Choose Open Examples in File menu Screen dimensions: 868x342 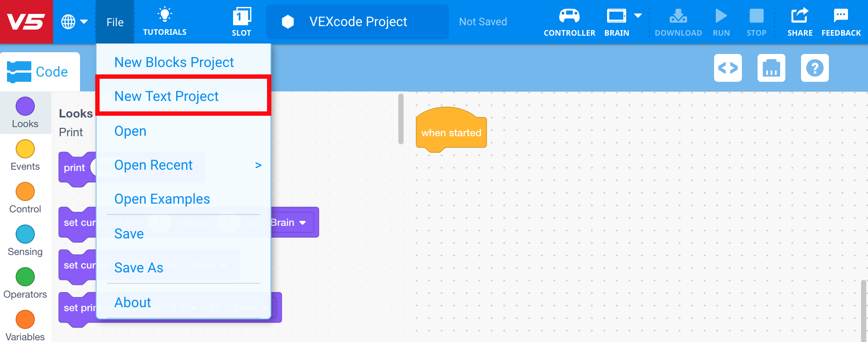click(x=162, y=199)
